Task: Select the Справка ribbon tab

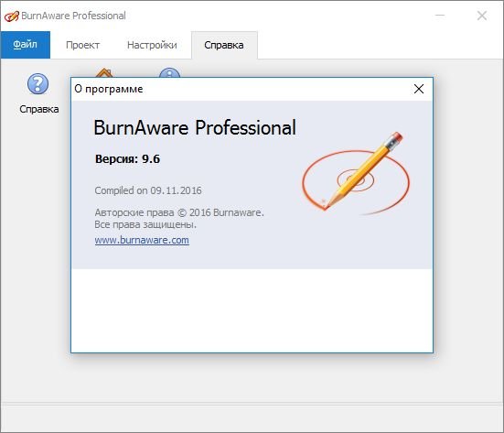Action: [x=224, y=45]
